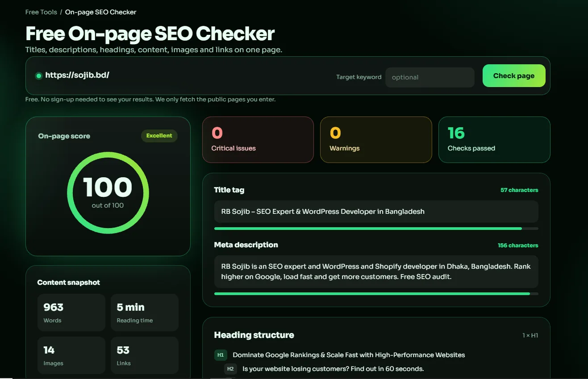Click the 5 min Reading time tile
The image size is (588, 379).
point(145,312)
